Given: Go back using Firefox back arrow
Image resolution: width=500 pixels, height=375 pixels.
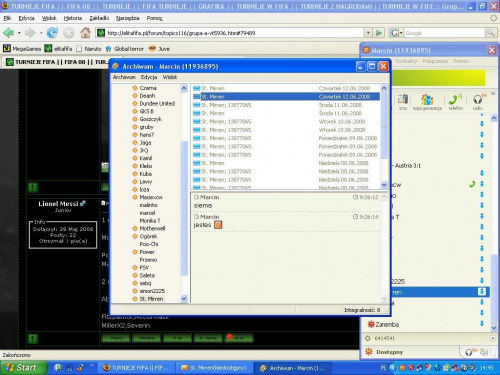Looking at the screenshot, I should [x=9, y=33].
